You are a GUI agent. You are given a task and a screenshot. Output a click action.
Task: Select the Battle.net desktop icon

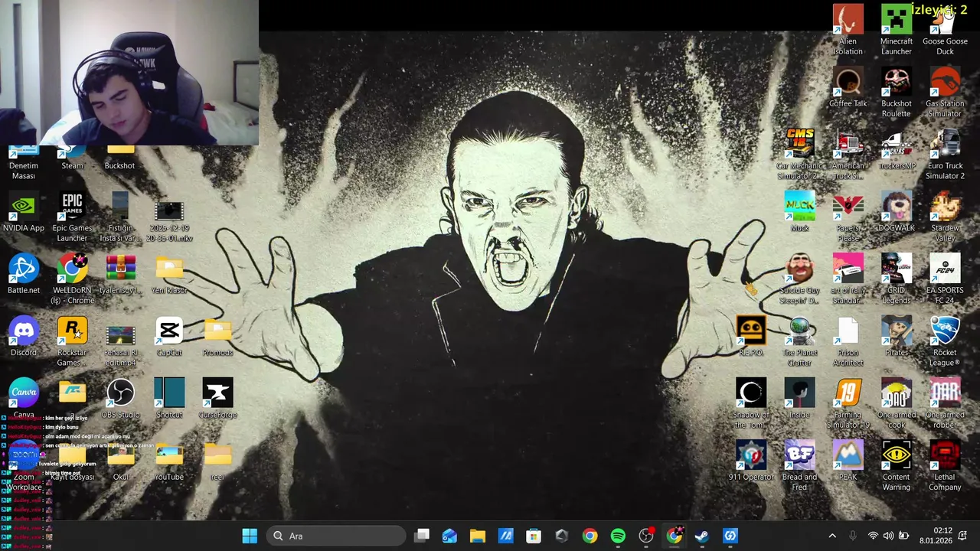pyautogui.click(x=24, y=274)
